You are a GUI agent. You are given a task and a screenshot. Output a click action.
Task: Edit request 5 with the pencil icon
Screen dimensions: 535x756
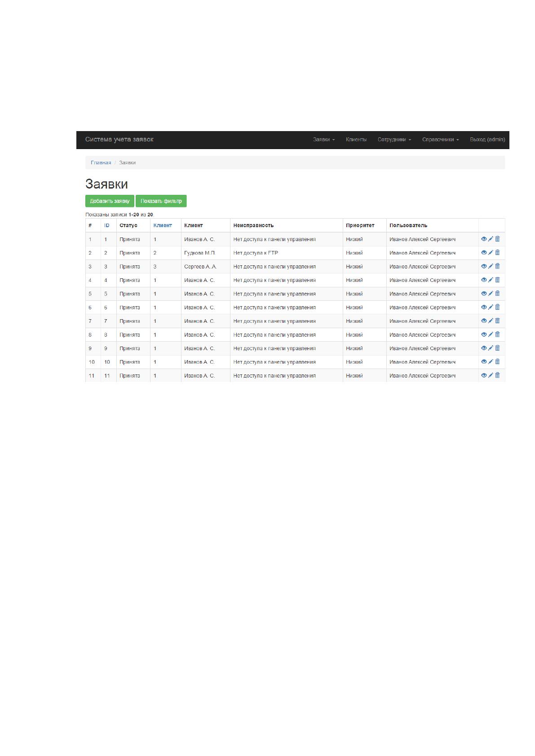(491, 293)
